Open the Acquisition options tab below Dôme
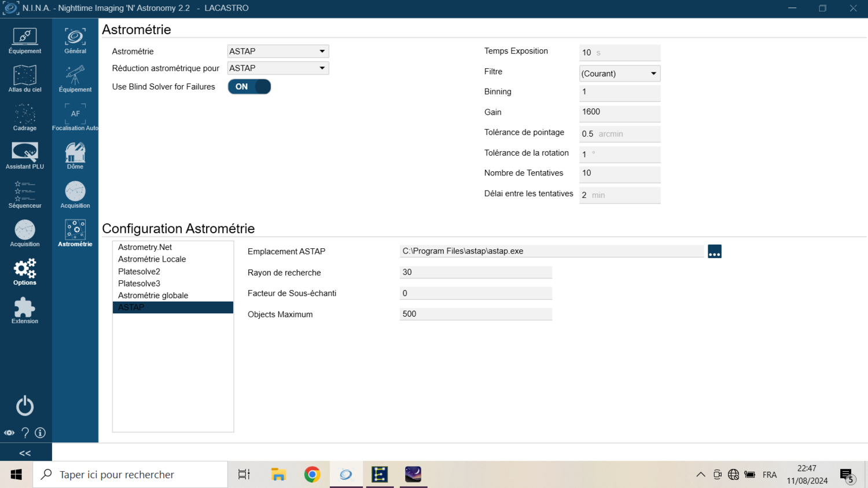Viewport: 868px width, 488px height. point(75,195)
